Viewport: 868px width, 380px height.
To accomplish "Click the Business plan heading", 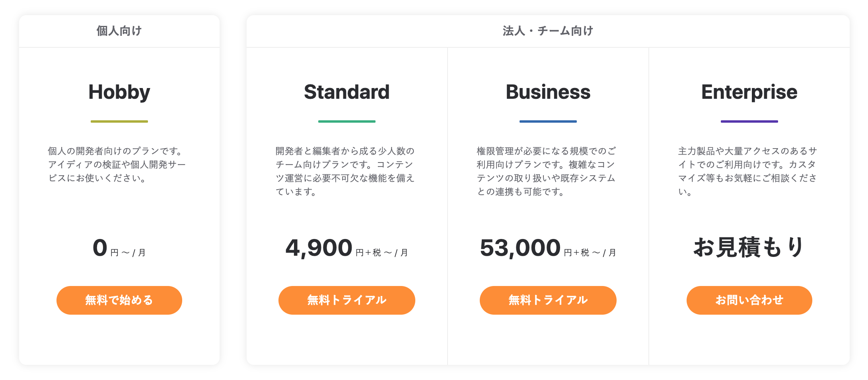I will pos(548,92).
